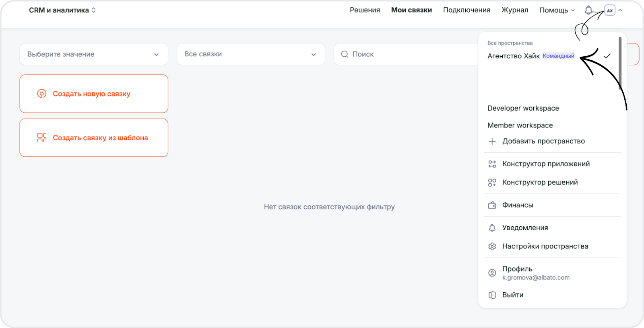Click the Командный badge
This screenshot has height=328, width=644.
click(x=558, y=56)
